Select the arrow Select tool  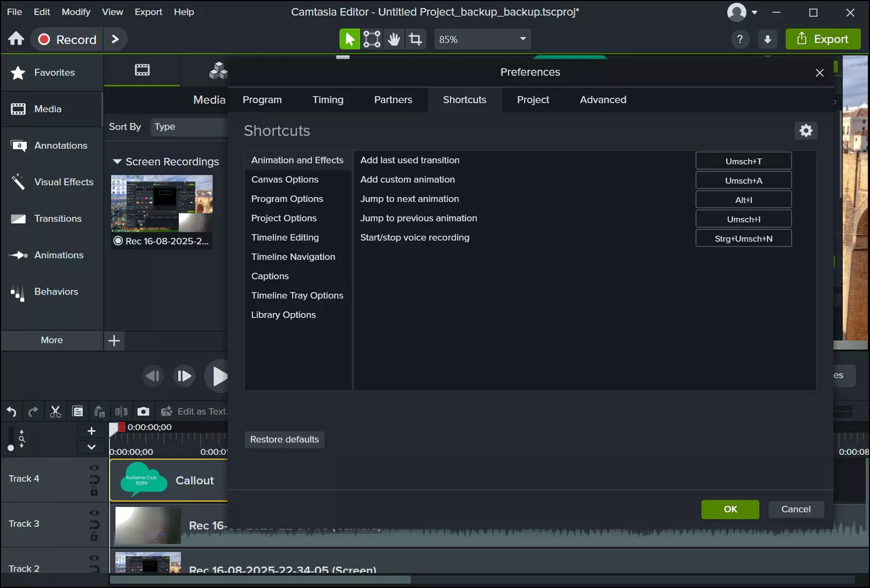349,39
